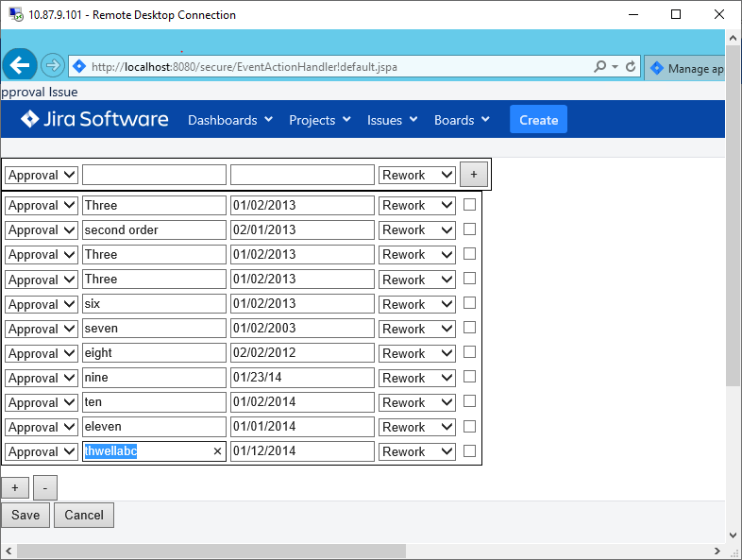Click the empty date field in top row
Image resolution: width=742 pixels, height=560 pixels.
(302, 175)
